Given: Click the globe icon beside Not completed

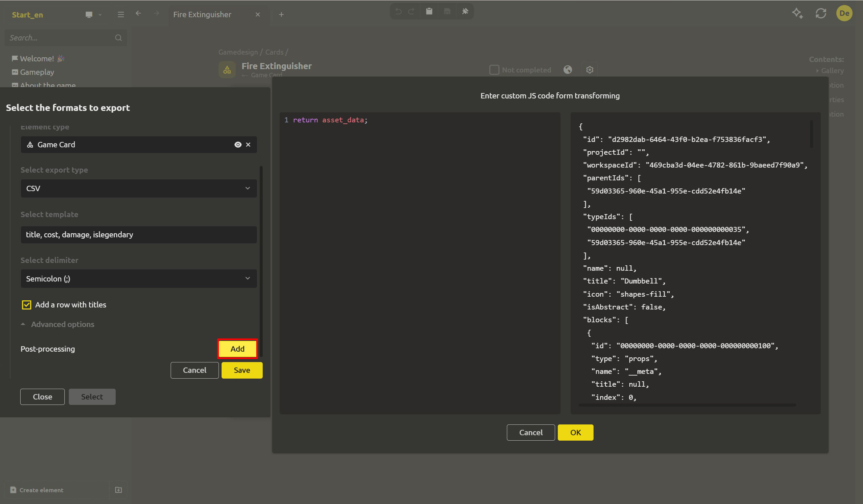Looking at the screenshot, I should tap(568, 70).
